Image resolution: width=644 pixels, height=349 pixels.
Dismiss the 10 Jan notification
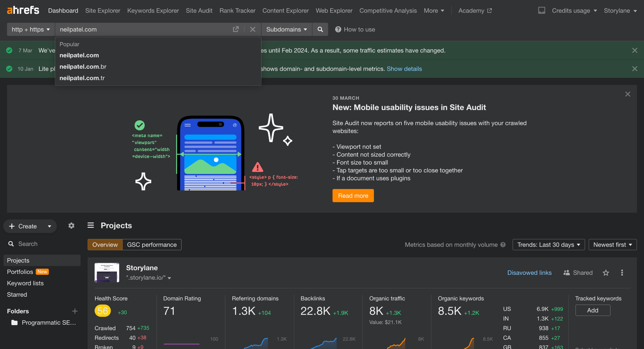click(635, 69)
